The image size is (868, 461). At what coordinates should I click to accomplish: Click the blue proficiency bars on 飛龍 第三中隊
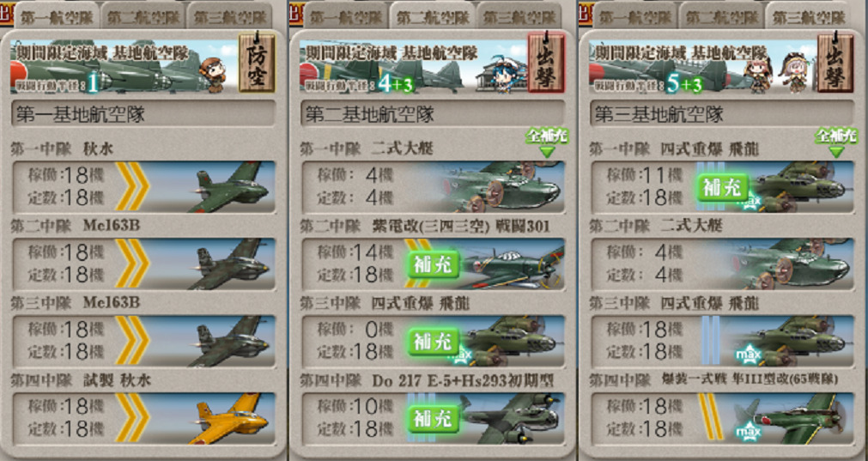[710, 342]
